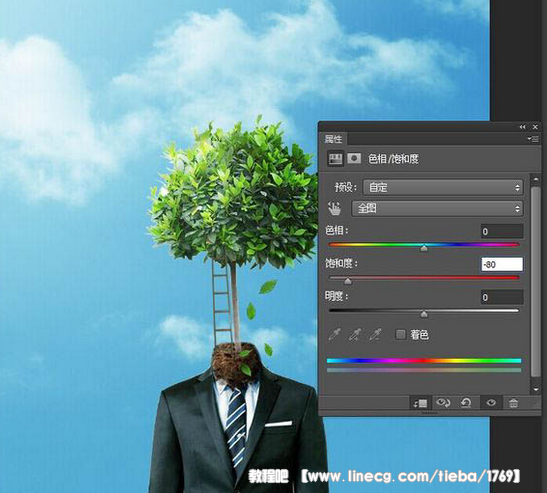The width and height of the screenshot is (547, 493).
Task: Click the 明度 label text
Action: (x=337, y=297)
